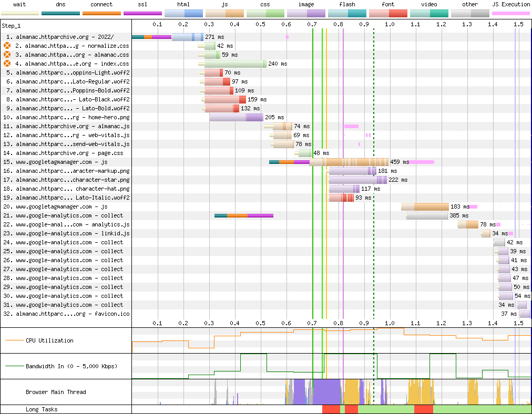Image resolution: width=532 pixels, height=414 pixels.
Task: Select the 222 ms character-star.png bar
Action: [x=357, y=180]
